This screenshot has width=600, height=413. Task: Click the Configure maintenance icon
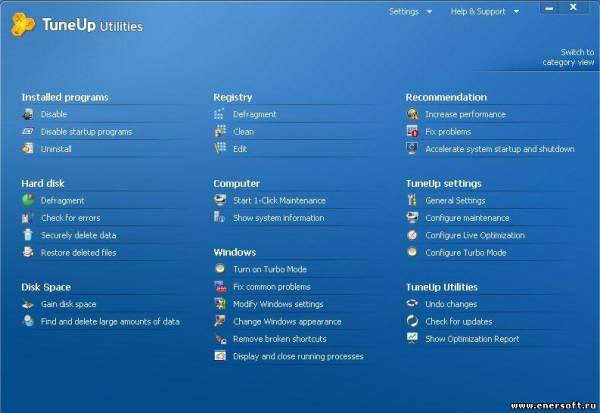[x=412, y=218]
